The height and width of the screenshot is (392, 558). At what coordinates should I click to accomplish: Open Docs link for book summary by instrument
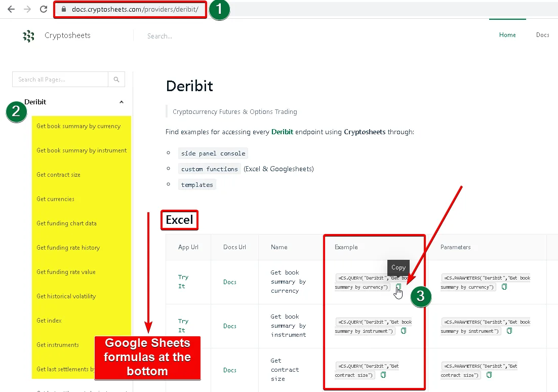point(230,326)
